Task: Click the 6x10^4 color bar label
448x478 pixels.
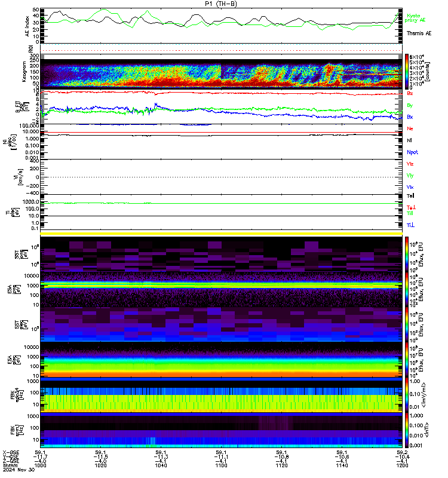Action: tap(416, 57)
